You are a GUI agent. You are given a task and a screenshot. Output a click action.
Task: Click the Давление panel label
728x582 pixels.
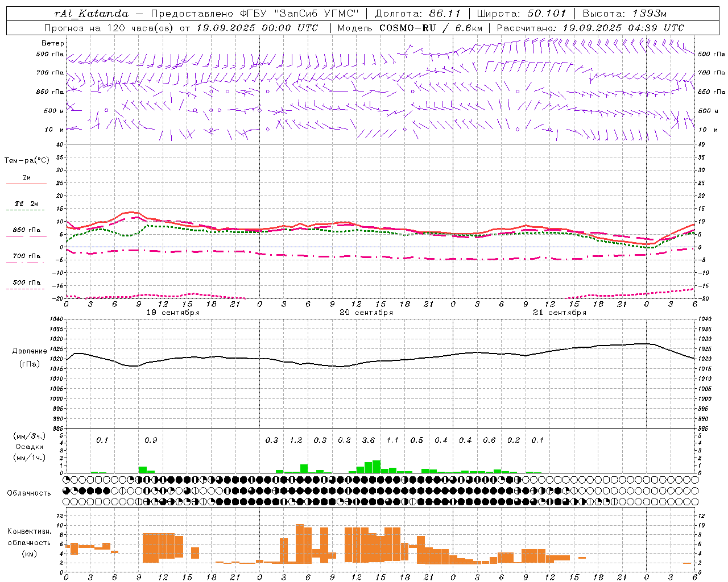point(28,351)
